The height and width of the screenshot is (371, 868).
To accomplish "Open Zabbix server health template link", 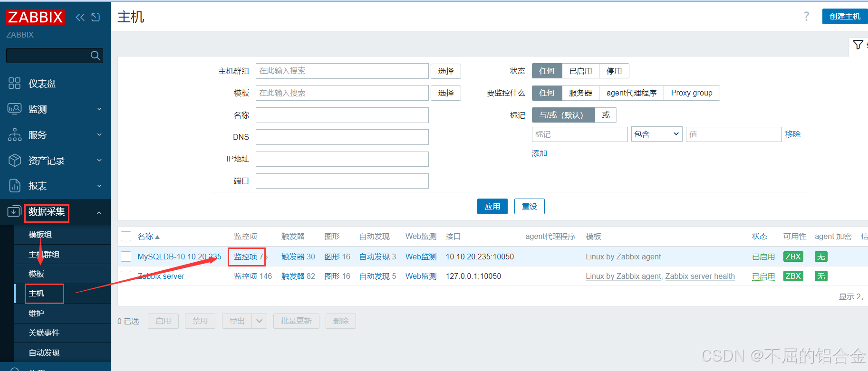I will tap(700, 276).
